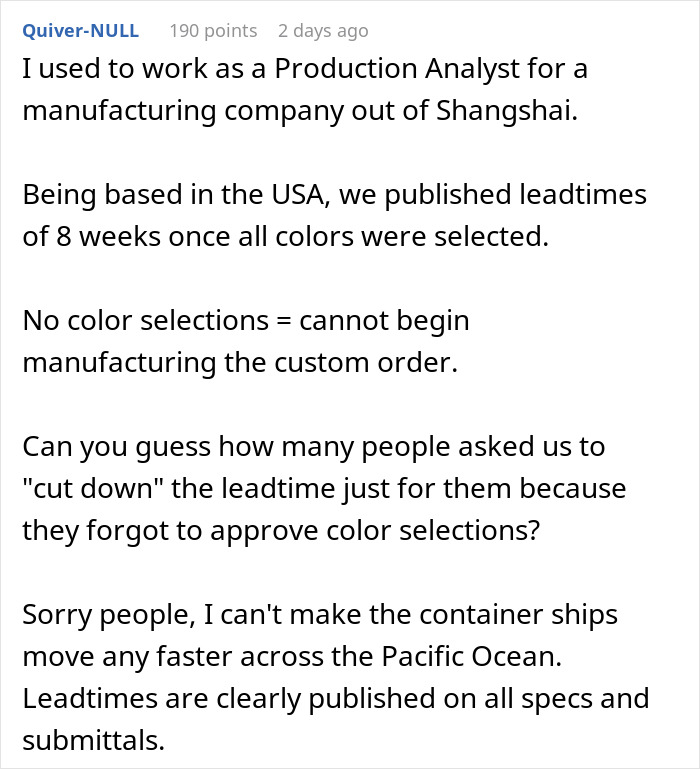Click the line beginning 'Sorry people, I can't'
The width and height of the screenshot is (700, 769).
pyautogui.click(x=320, y=615)
